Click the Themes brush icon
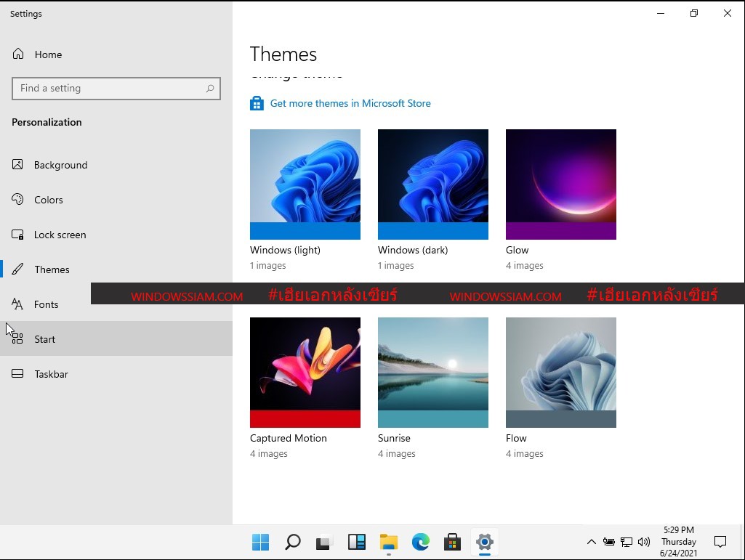This screenshot has width=745, height=560. (x=17, y=269)
